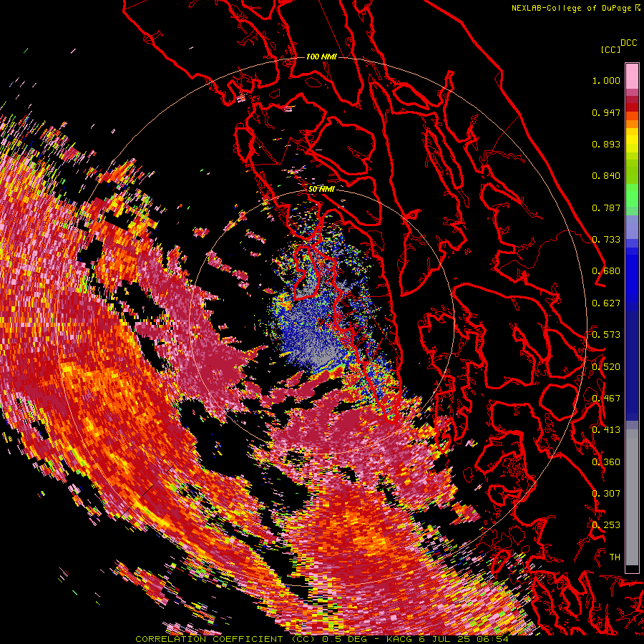
Task: Click the [CC] product label
Action: [x=610, y=49]
